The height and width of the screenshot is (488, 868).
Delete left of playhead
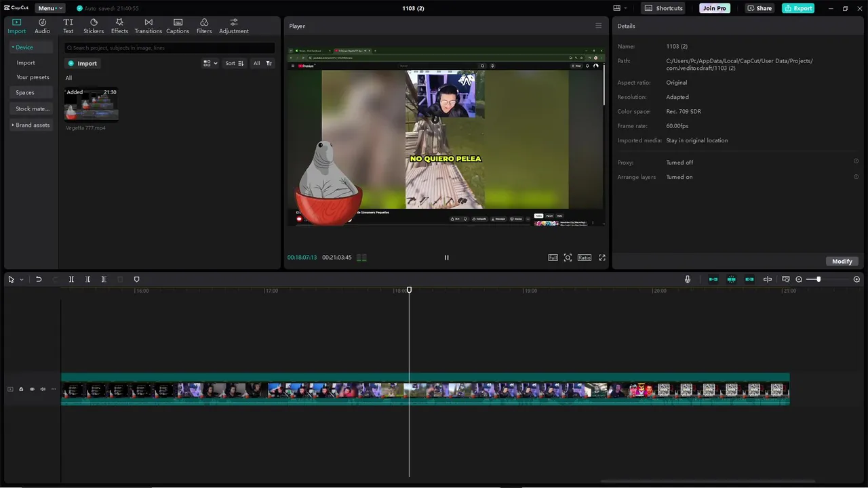(87, 279)
